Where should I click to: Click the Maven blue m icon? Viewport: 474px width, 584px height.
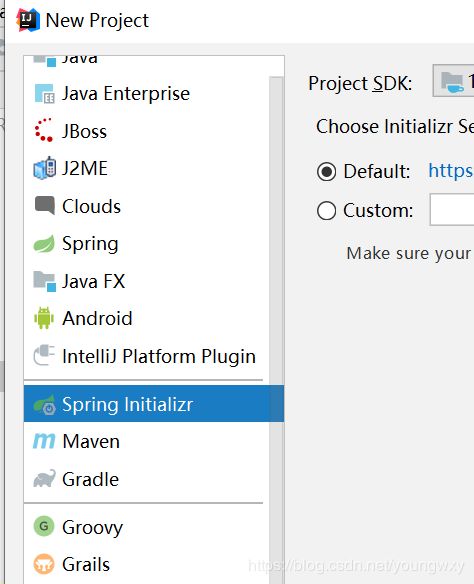[44, 441]
